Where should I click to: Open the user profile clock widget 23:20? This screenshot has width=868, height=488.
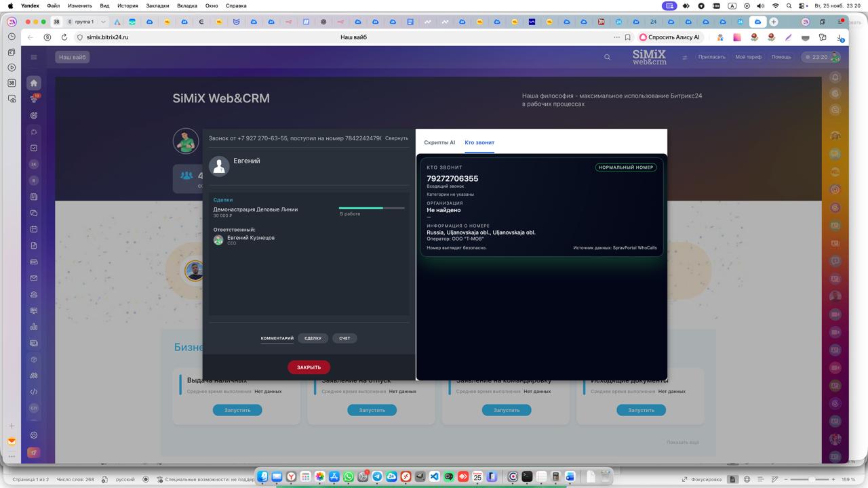click(821, 57)
